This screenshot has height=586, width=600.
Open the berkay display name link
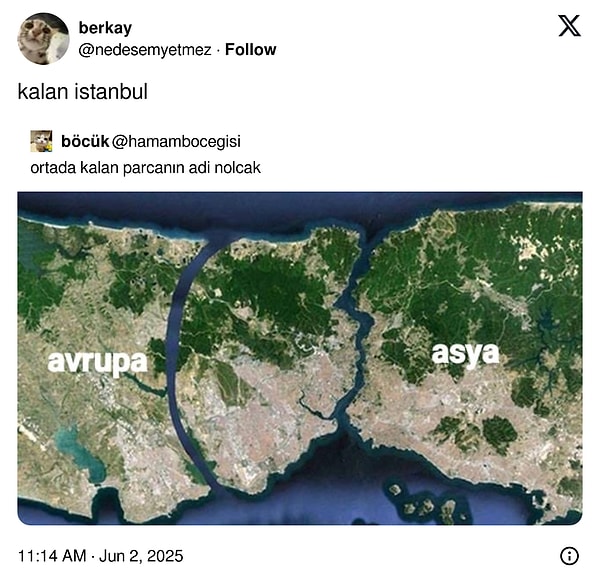tap(104, 28)
